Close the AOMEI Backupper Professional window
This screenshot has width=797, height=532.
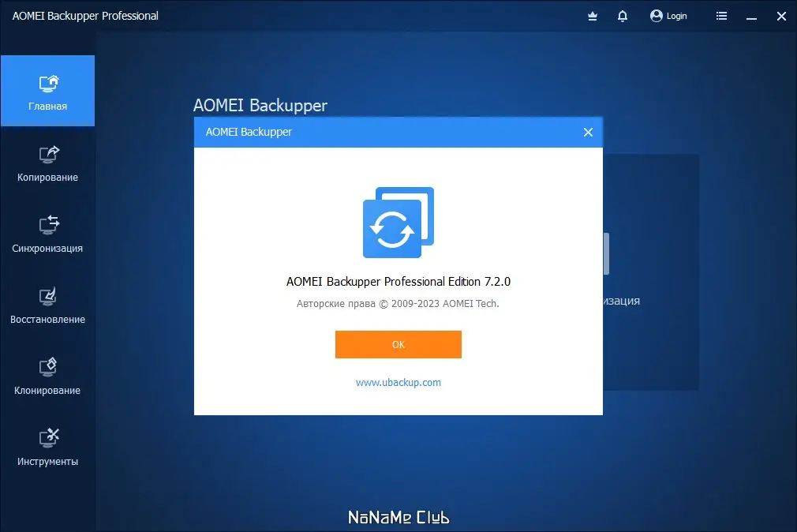click(781, 17)
